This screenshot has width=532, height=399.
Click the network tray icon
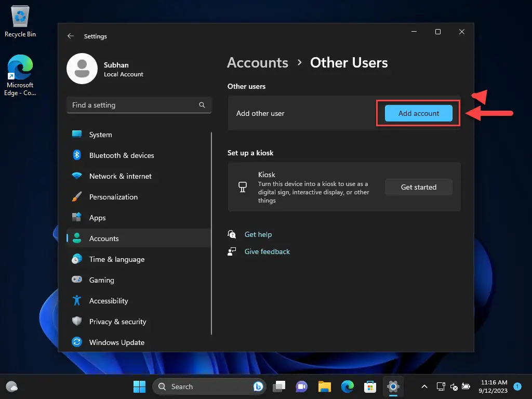click(x=441, y=387)
